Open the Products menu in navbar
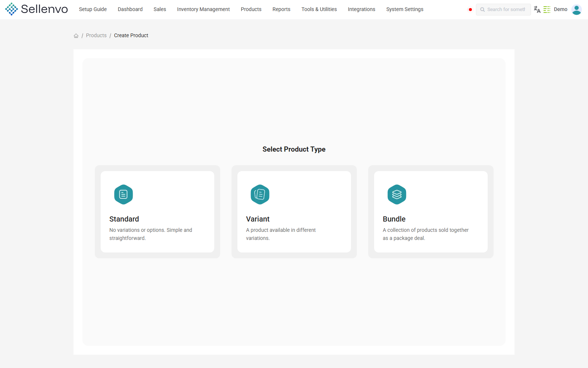Image resolution: width=588 pixels, height=368 pixels. coord(251,9)
